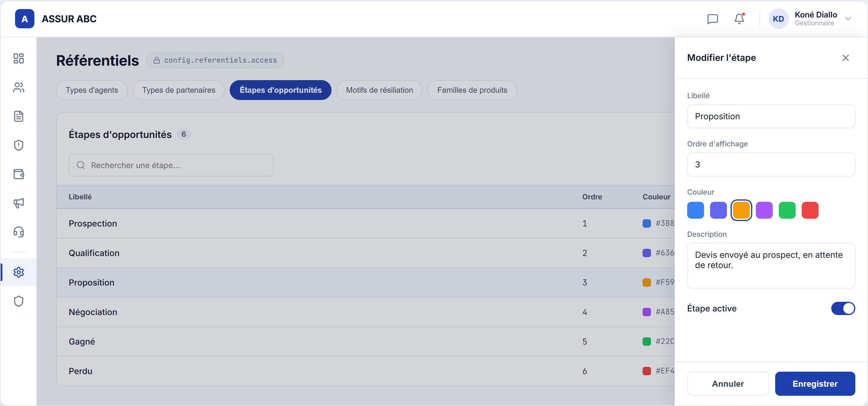868x406 pixels.
Task: Open the document icon in sidebar
Action: (18, 117)
